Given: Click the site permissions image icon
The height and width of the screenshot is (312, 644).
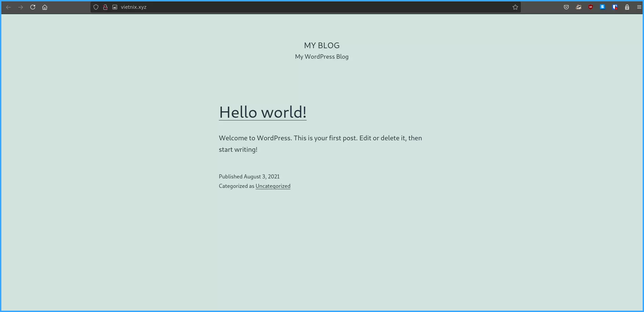Looking at the screenshot, I should [x=115, y=7].
